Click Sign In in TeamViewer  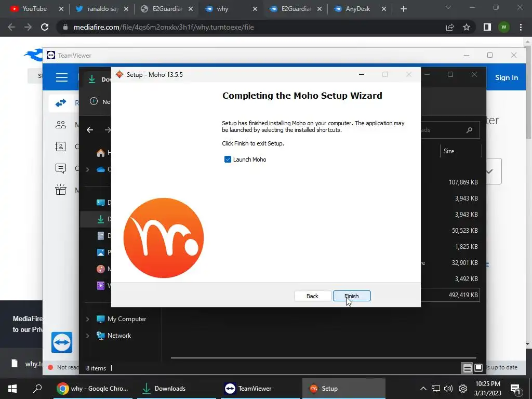pyautogui.click(x=506, y=77)
